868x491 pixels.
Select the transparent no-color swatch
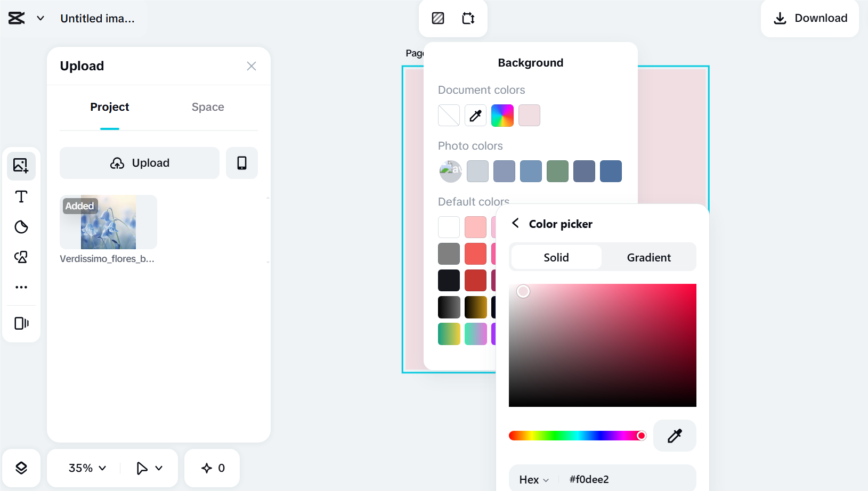point(449,115)
